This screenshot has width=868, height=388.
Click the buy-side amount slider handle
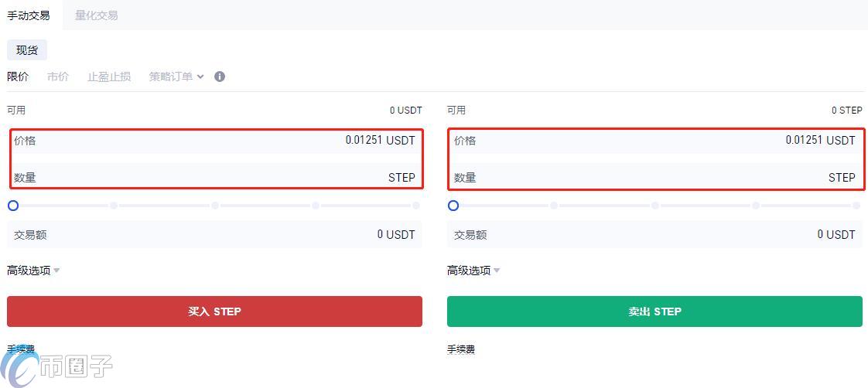[x=12, y=206]
